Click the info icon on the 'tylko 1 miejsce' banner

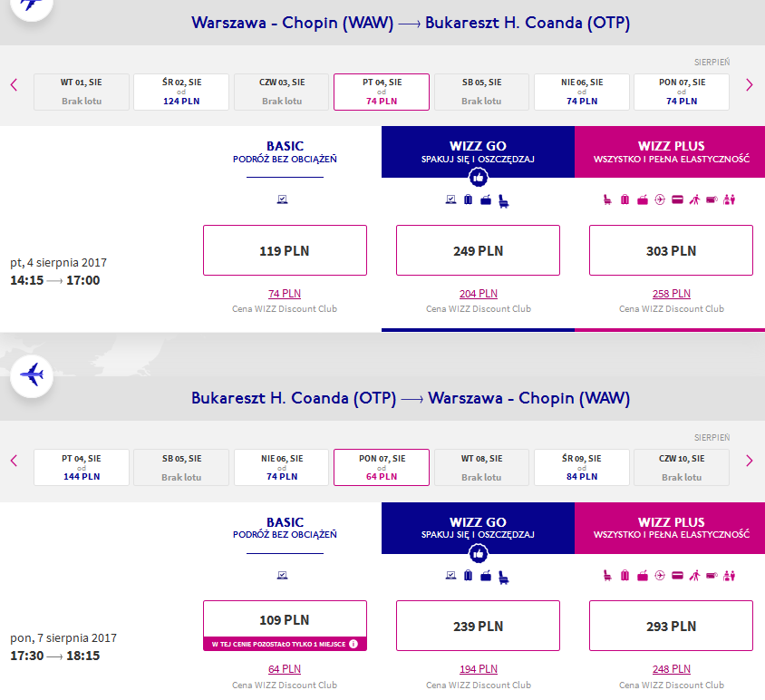pos(353,644)
